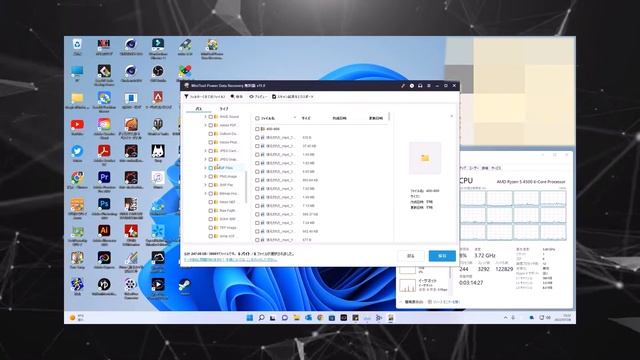Open the サービス tab in Task Manager
The width and height of the screenshot is (640, 360).
click(496, 168)
